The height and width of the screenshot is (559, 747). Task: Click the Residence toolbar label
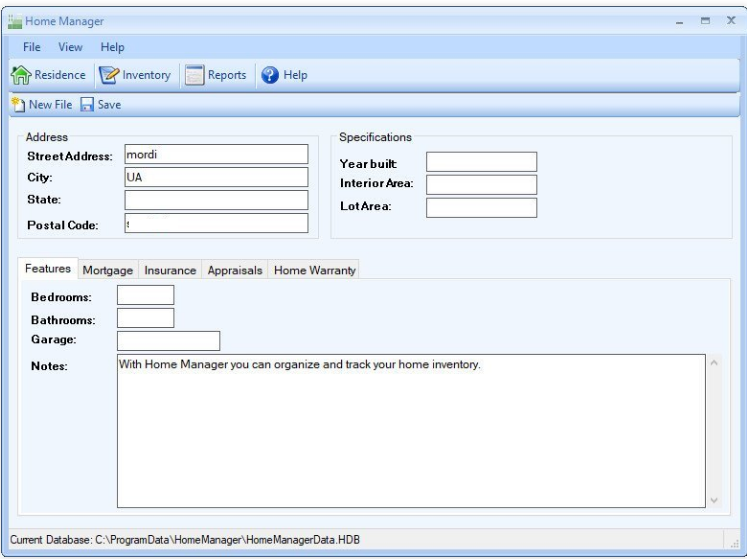tap(60, 75)
